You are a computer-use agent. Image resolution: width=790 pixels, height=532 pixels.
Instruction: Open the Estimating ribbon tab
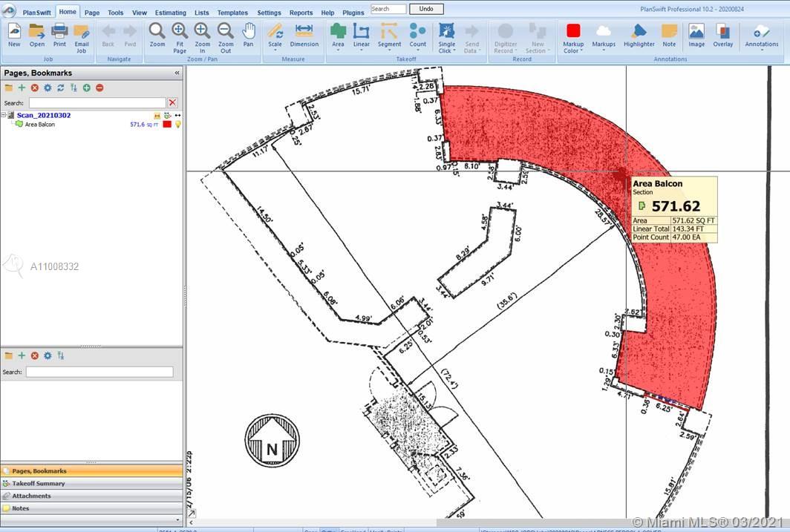170,13
